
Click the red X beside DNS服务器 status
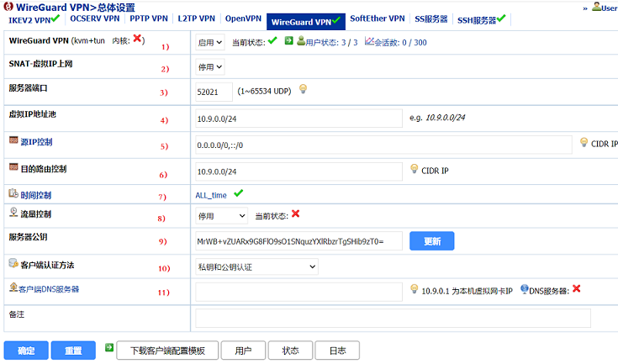tap(577, 288)
